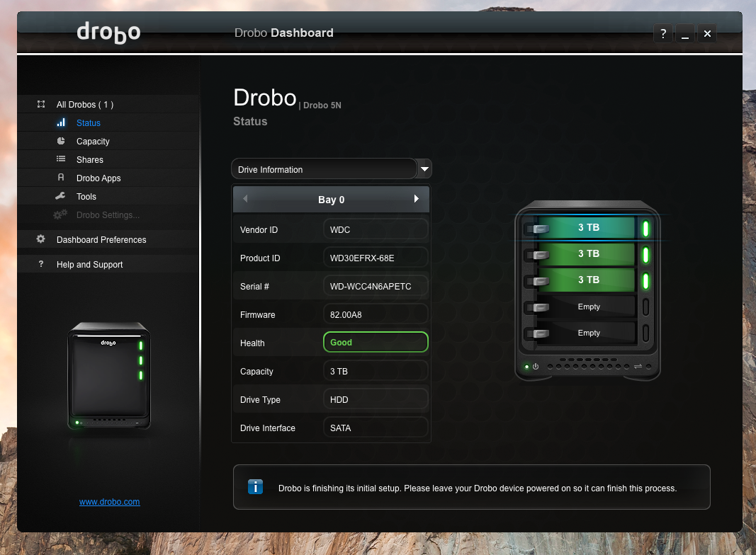This screenshot has width=756, height=555.
Task: Click the Capacity pie-chart icon
Action: coord(61,141)
